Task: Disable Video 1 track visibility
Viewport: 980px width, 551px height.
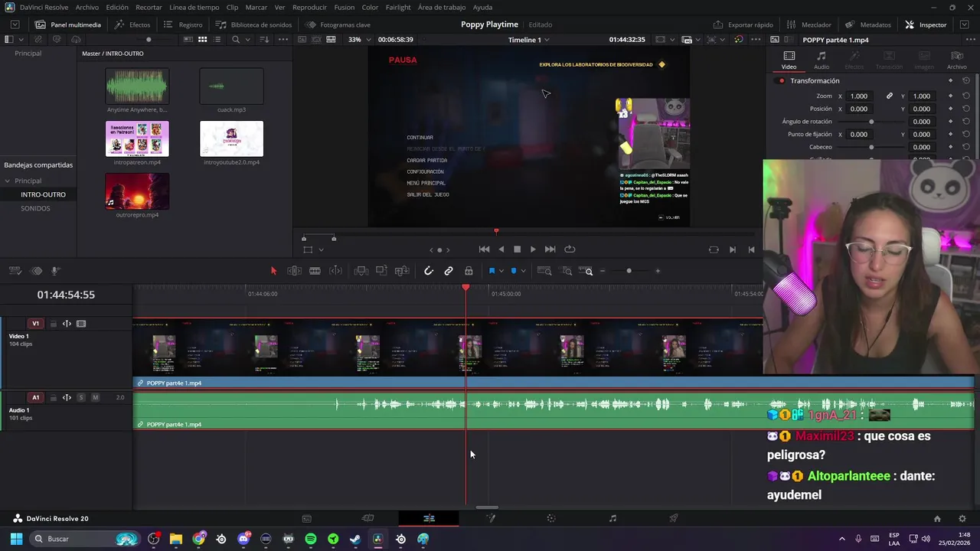Action: tap(81, 324)
